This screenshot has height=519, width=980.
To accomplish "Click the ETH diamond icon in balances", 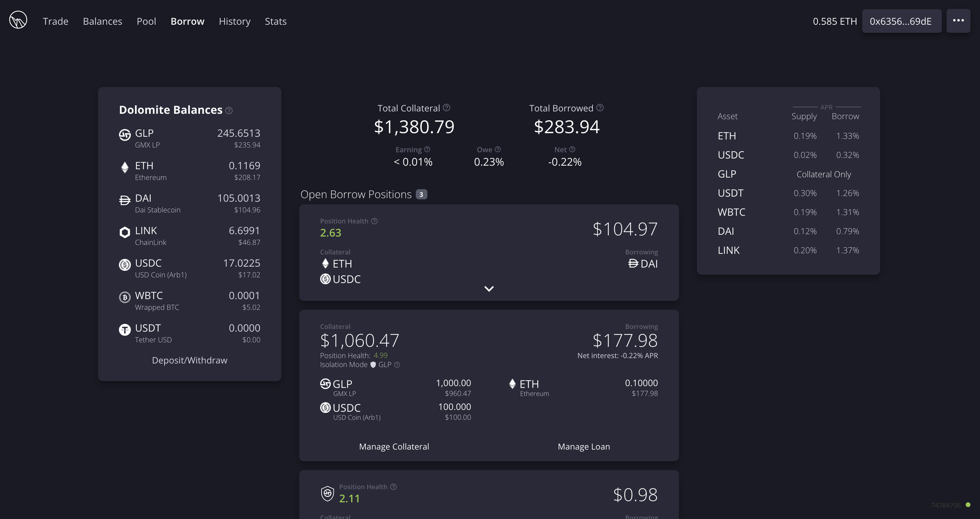I will pos(125,167).
